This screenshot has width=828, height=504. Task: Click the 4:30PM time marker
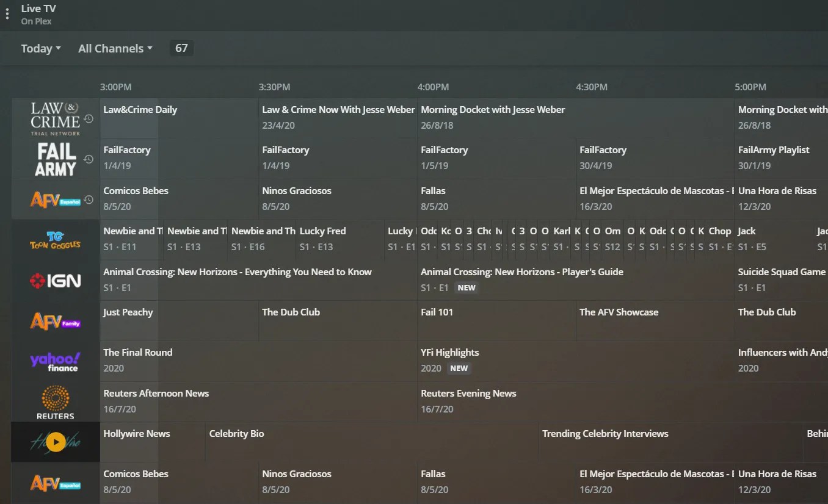click(592, 87)
